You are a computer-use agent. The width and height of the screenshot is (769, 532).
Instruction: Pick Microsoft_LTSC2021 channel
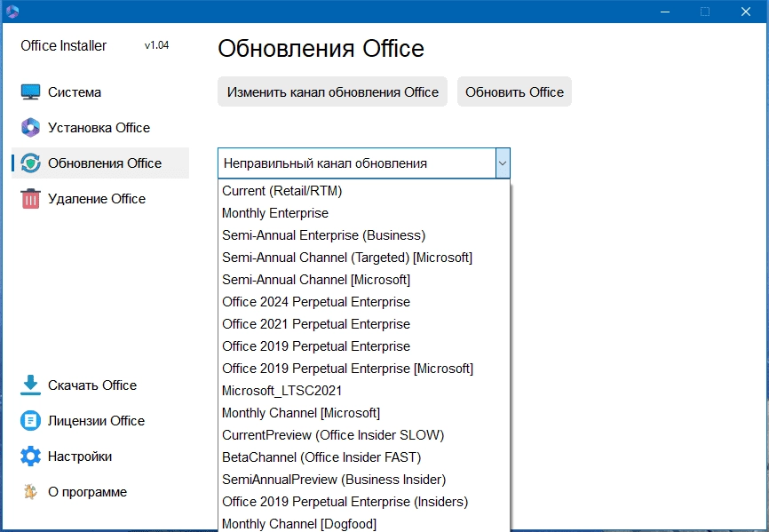pyautogui.click(x=364, y=390)
